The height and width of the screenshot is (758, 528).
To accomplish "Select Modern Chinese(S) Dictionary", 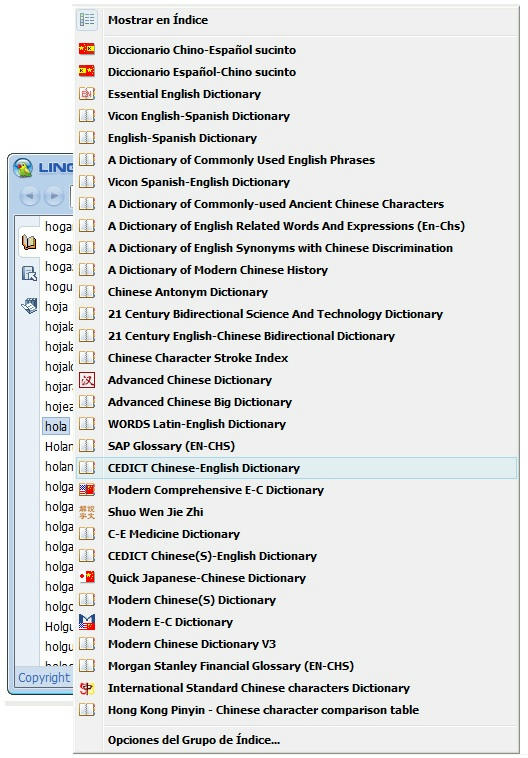I will [x=296, y=600].
